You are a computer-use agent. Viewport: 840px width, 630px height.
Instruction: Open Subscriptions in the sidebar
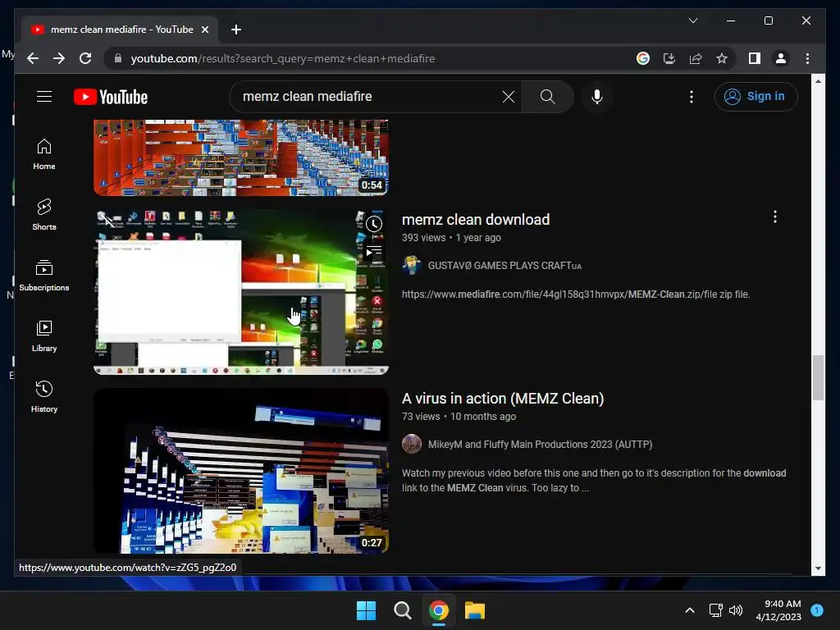44,276
